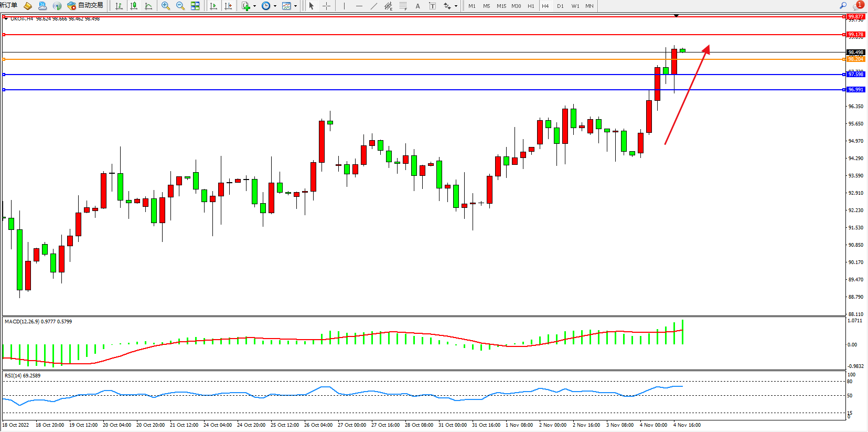Zoom in on the chart

point(166,6)
